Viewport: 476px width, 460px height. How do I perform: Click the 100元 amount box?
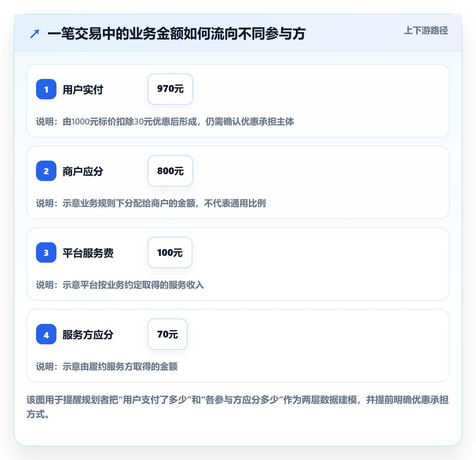170,252
